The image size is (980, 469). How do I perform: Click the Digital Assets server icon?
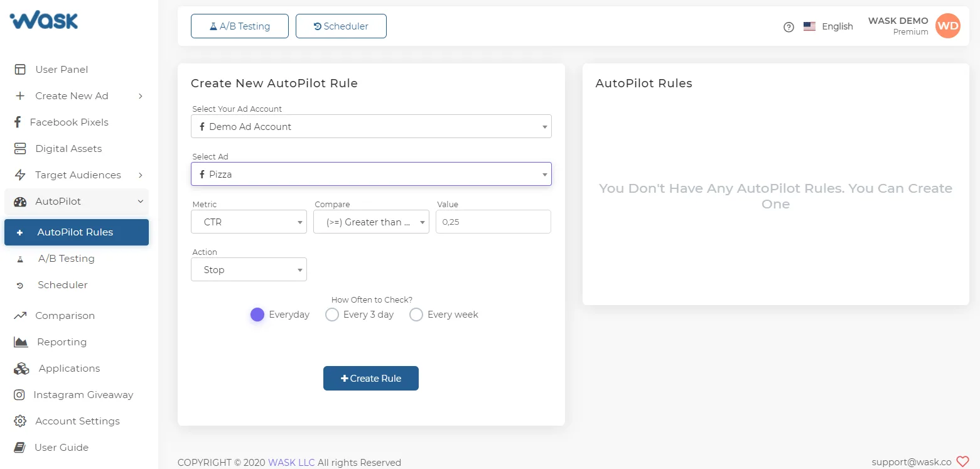click(x=20, y=149)
